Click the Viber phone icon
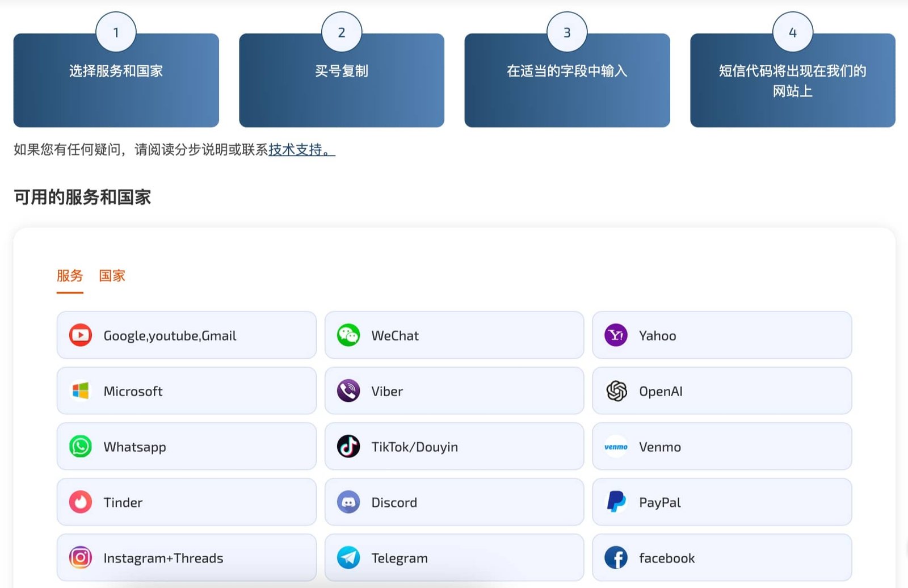Viewport: 908px width, 588px height. pyautogui.click(x=348, y=391)
